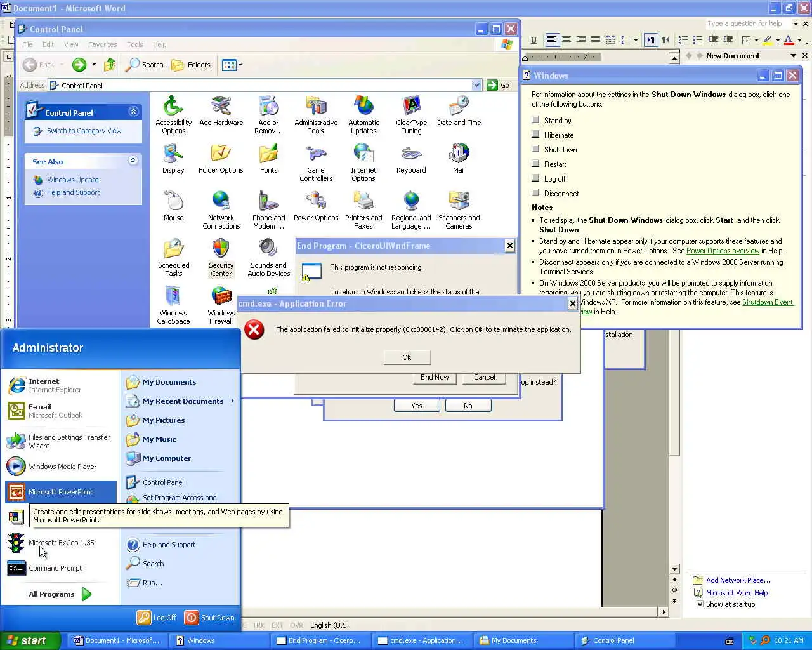Open Forward button history dropdown
812x650 pixels.
[94, 65]
